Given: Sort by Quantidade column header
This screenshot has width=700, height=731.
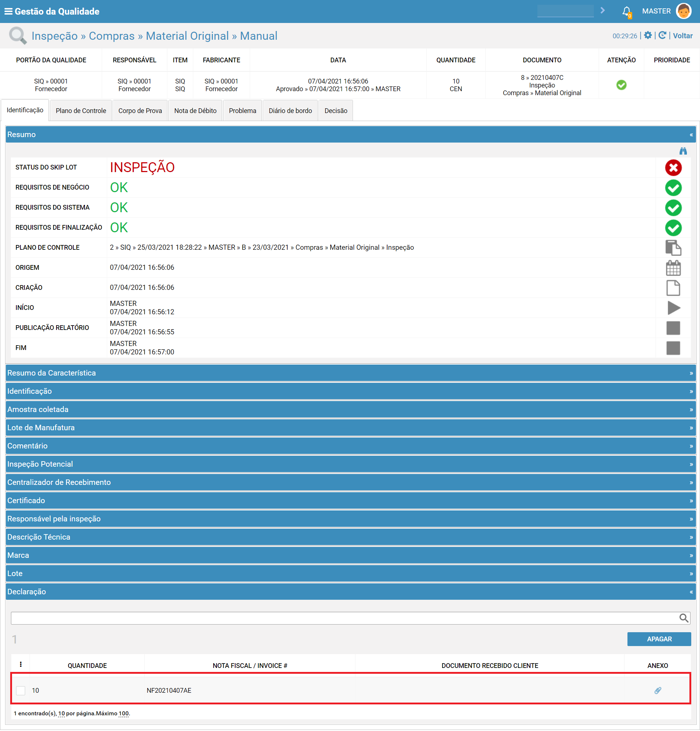Looking at the screenshot, I should 87,666.
